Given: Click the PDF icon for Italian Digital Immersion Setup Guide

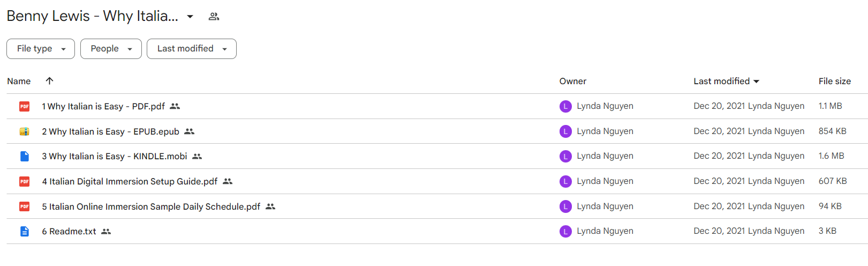Looking at the screenshot, I should pos(24,181).
